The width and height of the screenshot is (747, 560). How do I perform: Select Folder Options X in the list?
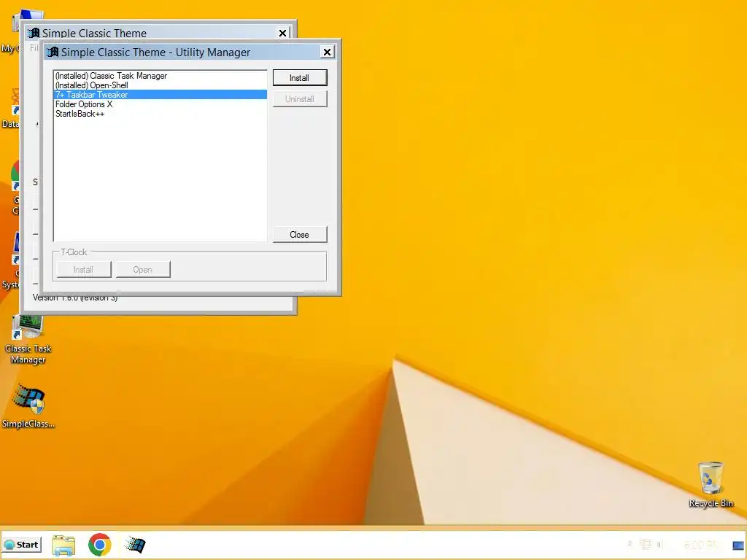(x=160, y=104)
